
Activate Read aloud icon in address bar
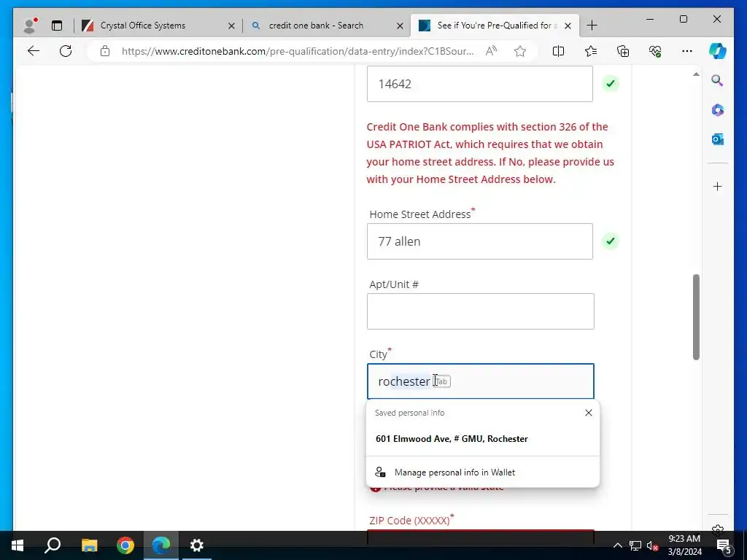pos(491,51)
